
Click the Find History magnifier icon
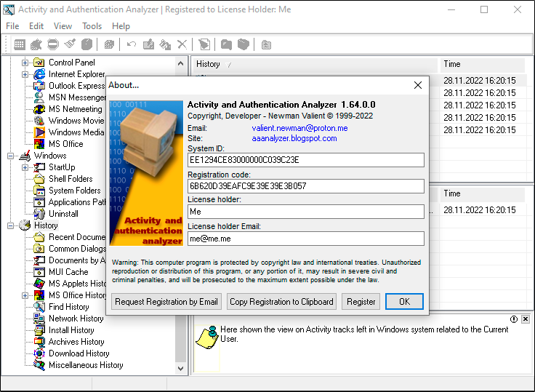39,307
